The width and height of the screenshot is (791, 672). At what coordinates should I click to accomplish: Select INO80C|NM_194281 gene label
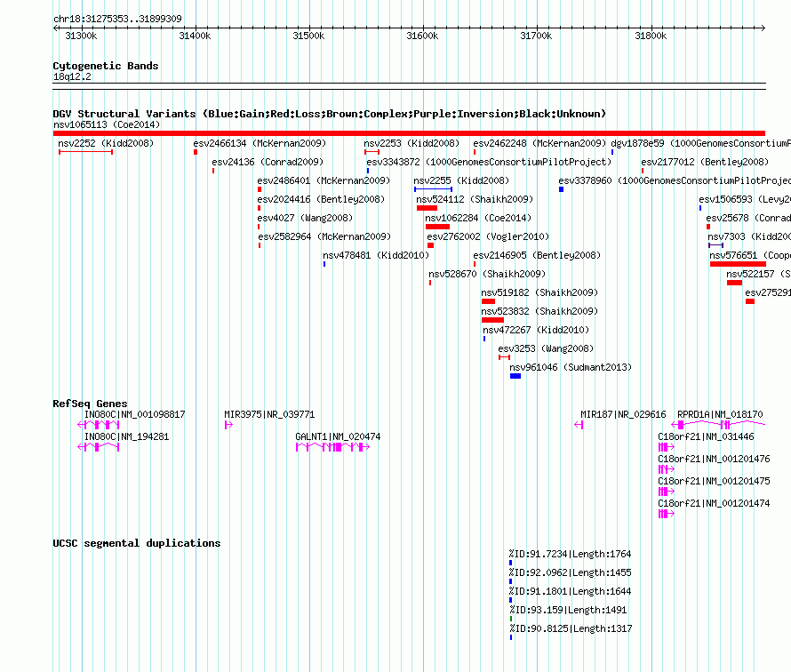(126, 437)
